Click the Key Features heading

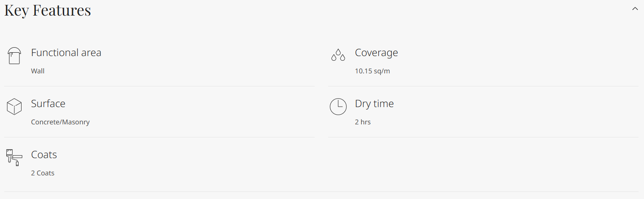(48, 11)
